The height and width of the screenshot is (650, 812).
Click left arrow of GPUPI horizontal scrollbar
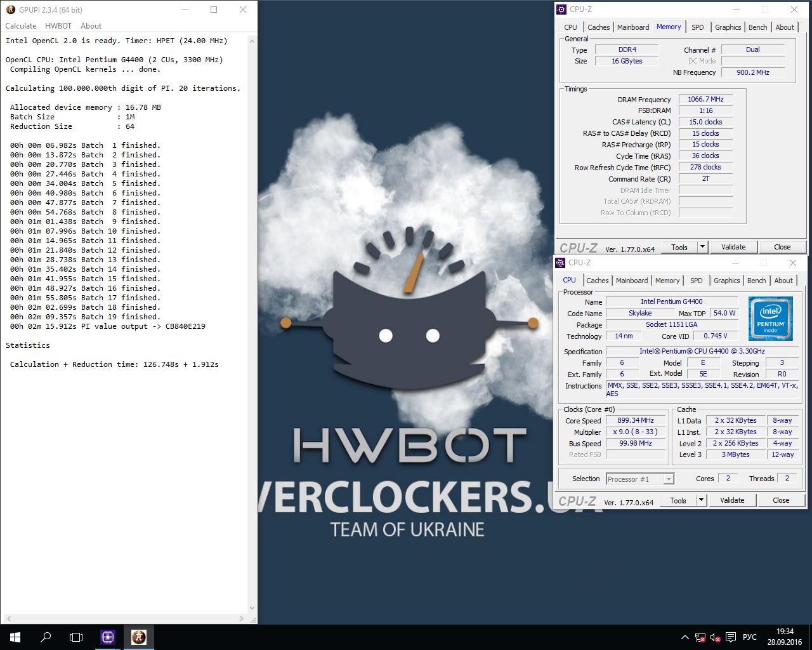(8, 618)
